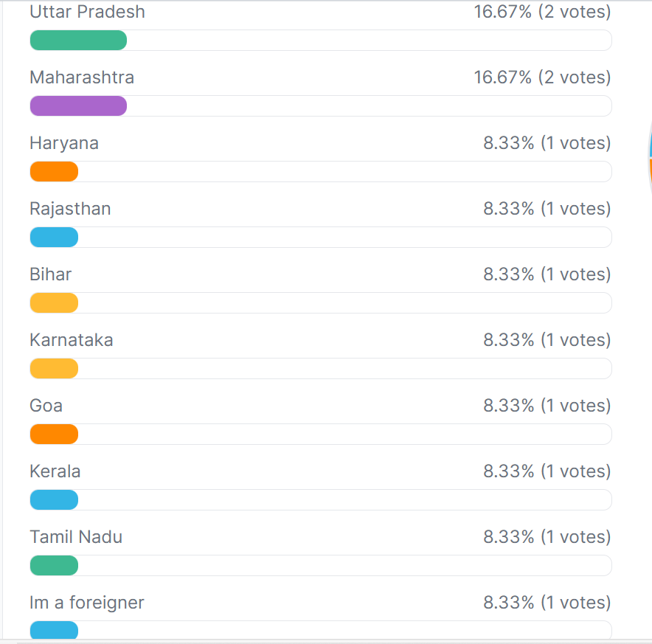This screenshot has height=644, width=652.
Task: Click the purple Maharashtra vote bar
Action: pyautogui.click(x=78, y=106)
